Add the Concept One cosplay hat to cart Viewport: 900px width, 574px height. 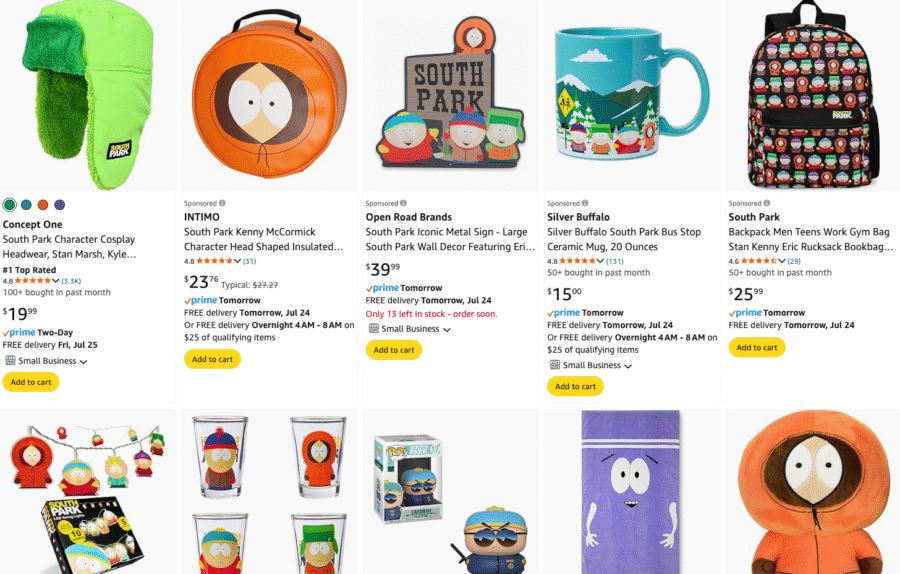(31, 382)
